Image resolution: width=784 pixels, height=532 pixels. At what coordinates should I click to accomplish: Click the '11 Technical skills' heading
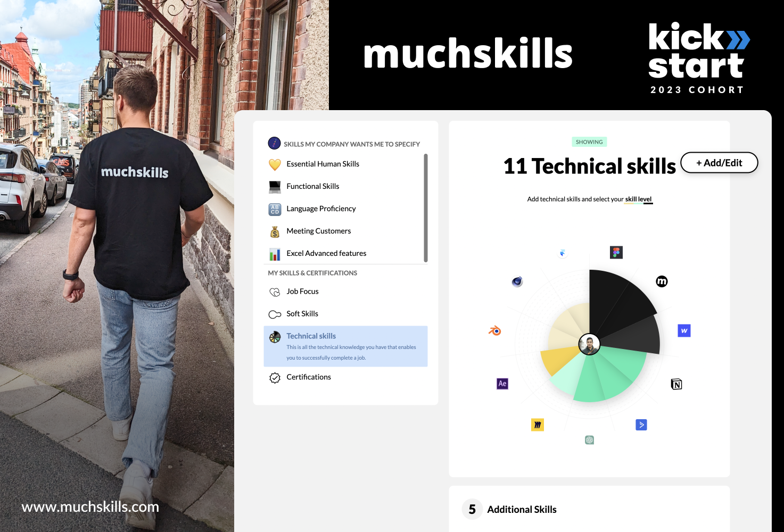pos(589,167)
